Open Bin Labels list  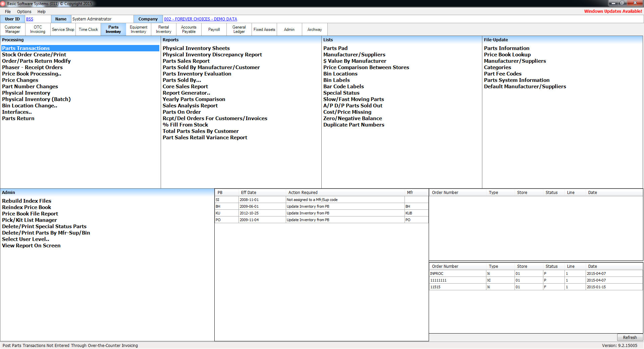(336, 80)
